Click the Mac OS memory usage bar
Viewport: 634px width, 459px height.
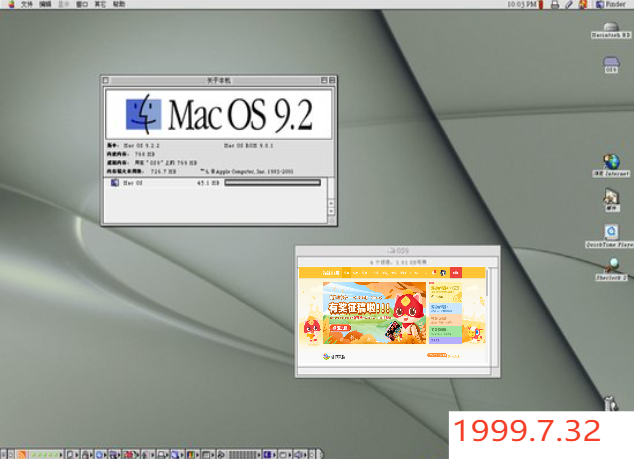tap(273, 183)
